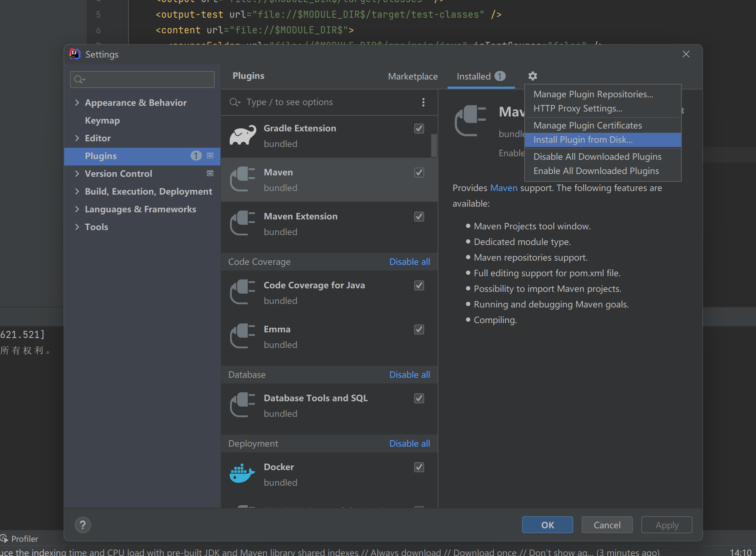756x556 pixels.
Task: Open the three-dot plugin search options menu
Action: click(423, 102)
